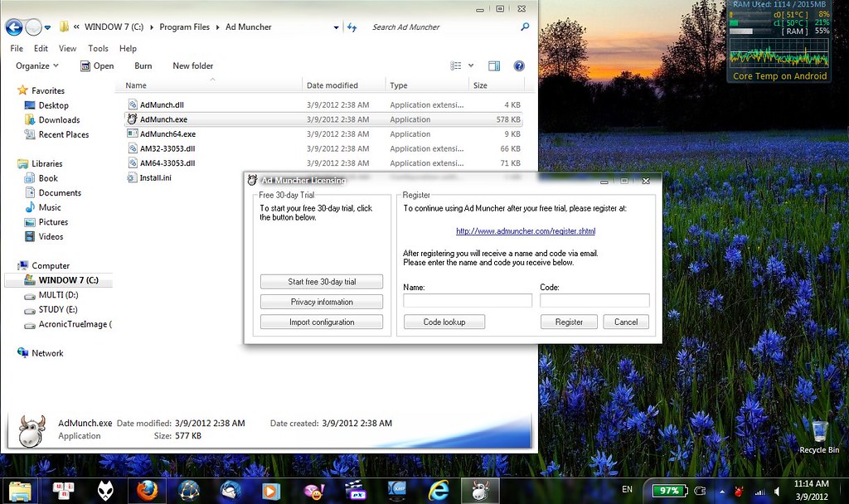
Task: Create a New folder from toolbar
Action: coord(192,65)
